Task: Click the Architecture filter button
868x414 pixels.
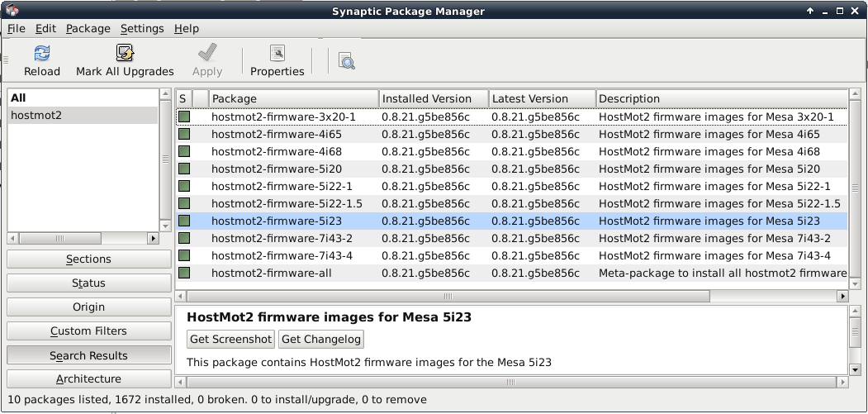Action: (88, 379)
